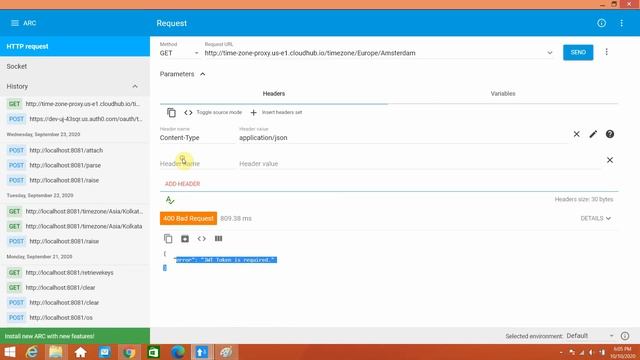Open the ARC hamburger menu
This screenshot has height=360, width=640.
15,23
